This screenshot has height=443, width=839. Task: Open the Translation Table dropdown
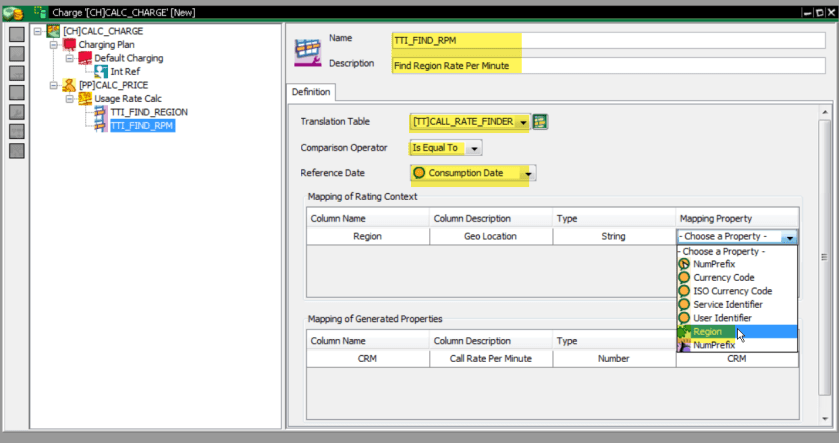click(x=522, y=122)
